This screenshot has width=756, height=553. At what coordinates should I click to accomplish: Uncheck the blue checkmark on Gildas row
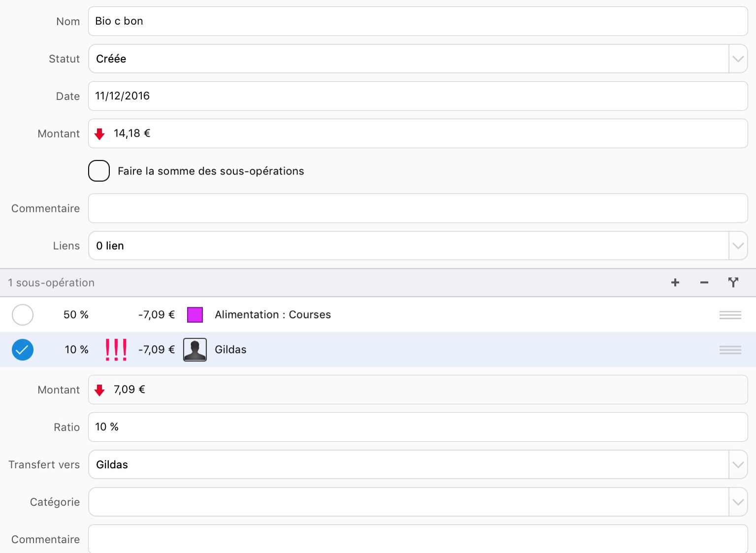point(23,350)
